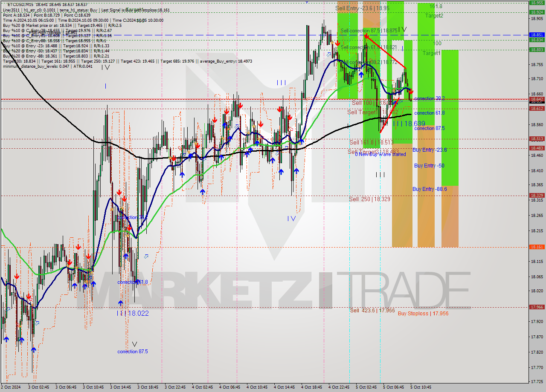Image resolution: width=546 pixels, height=392 pixels.
Task: Click the 'Target2' label
Action: (x=434, y=16)
